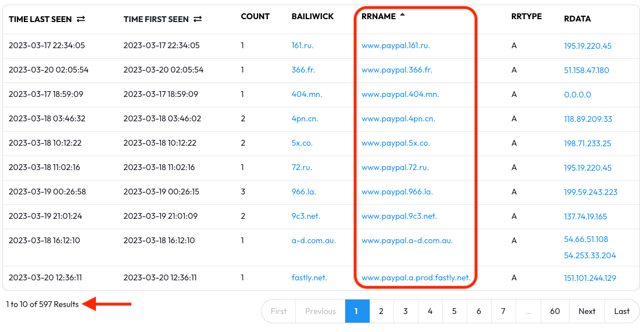
Task: Follow the 195.19.220.45 link in 72.ru row
Action: 588,168
